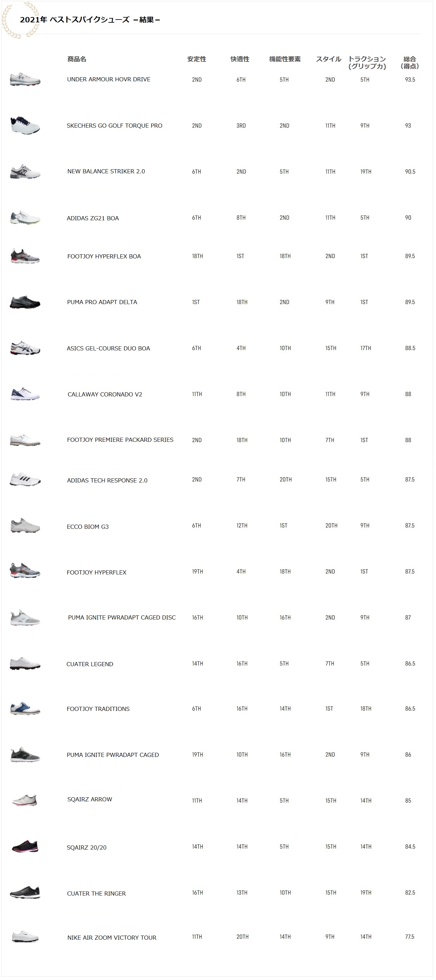Click the CALLAWAY CORONADO V2 product name
Viewport: 436px width, 980px height.
click(105, 395)
